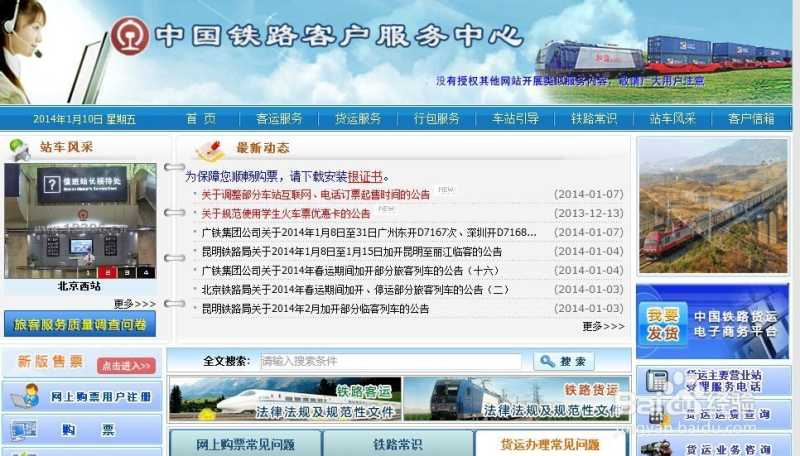Viewport: 800px width, 456px height.
Task: Click the telephone icon for freight station phones
Action: (657, 381)
